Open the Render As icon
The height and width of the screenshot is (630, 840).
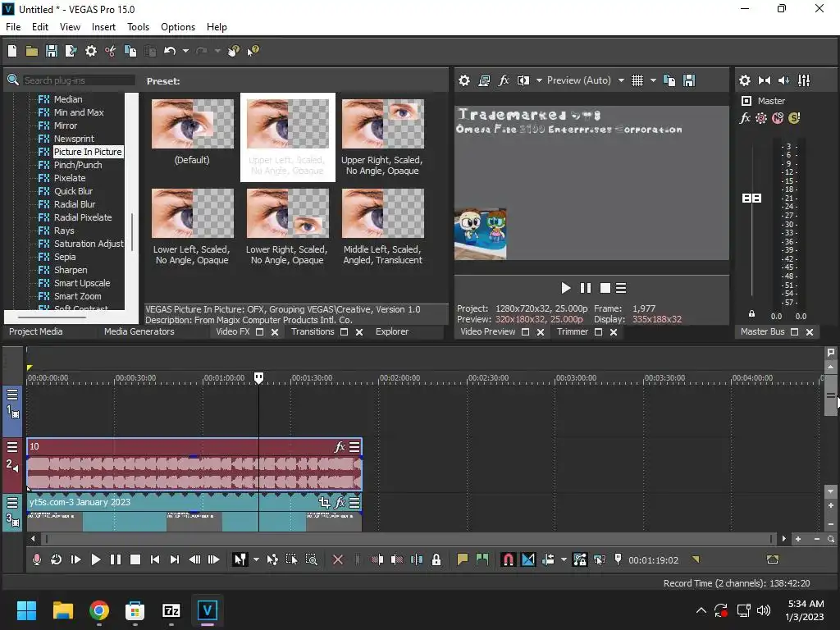point(71,51)
